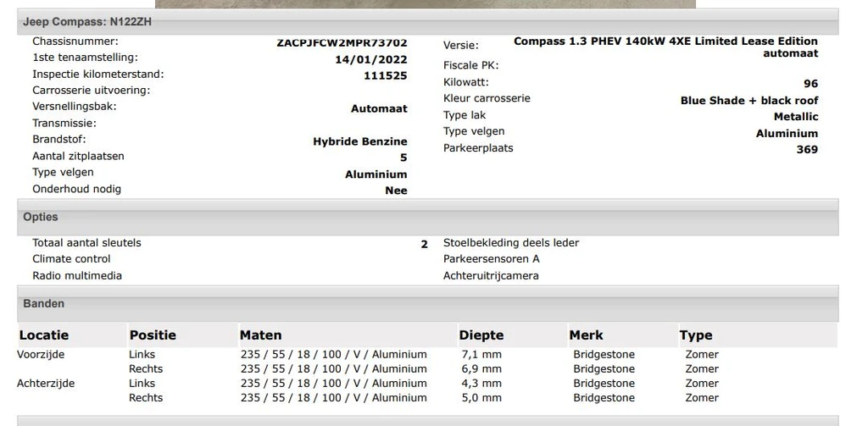Click tyre depth 7,1 mm
The width and height of the screenshot is (868, 426).
point(481,355)
